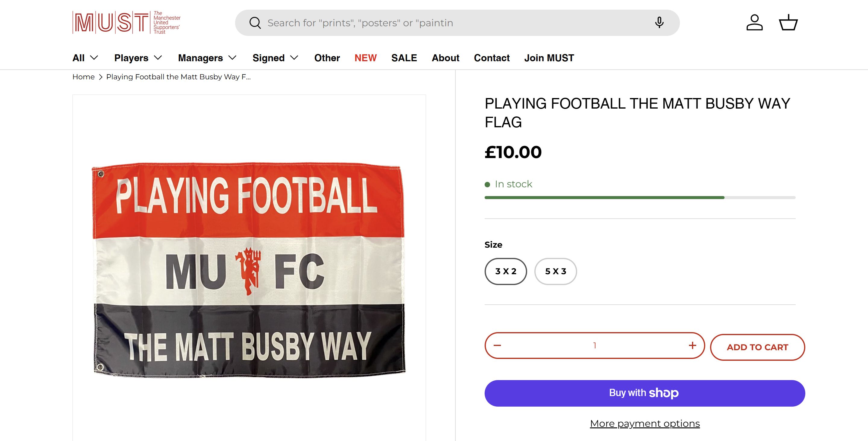Expand the Players dropdown menu
868x441 pixels.
[x=138, y=58]
